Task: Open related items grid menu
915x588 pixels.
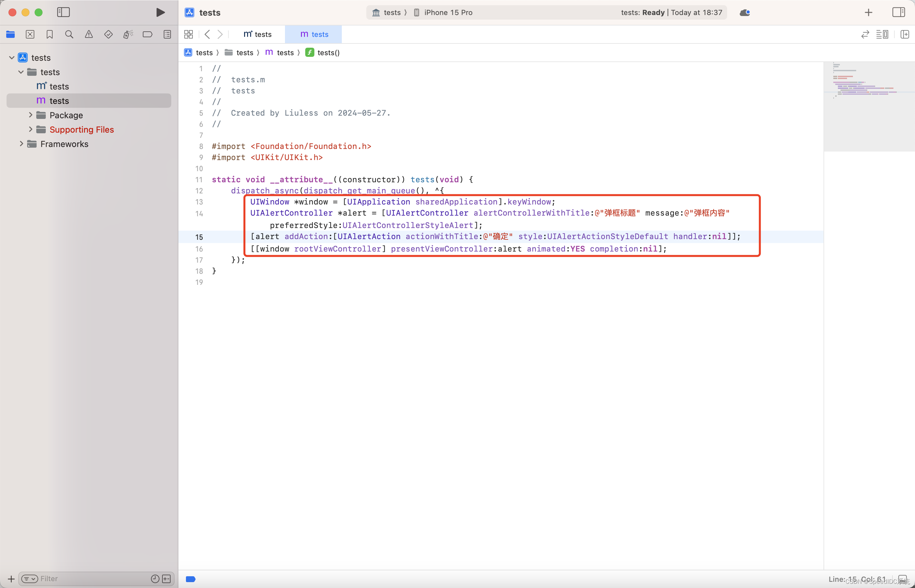Action: pos(189,34)
